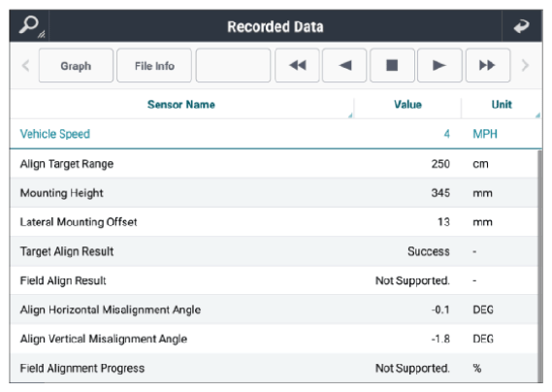This screenshot has width=552, height=392.
Task: Click the blank toolbar button
Action: click(233, 66)
